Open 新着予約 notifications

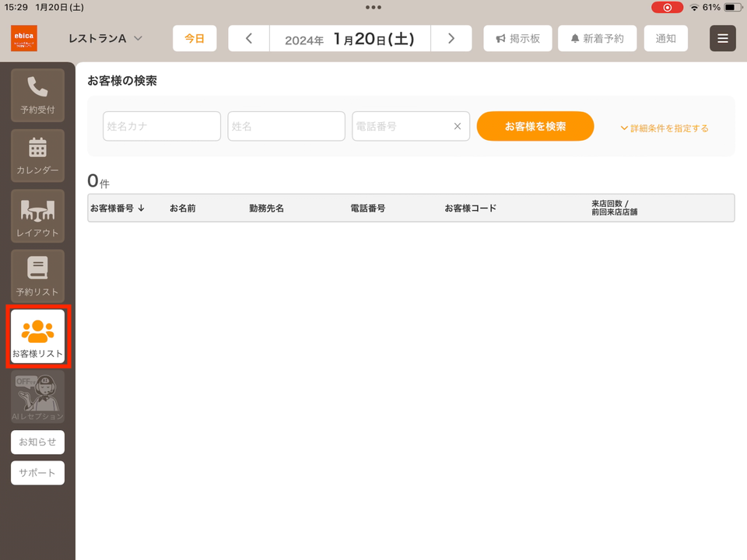click(598, 39)
